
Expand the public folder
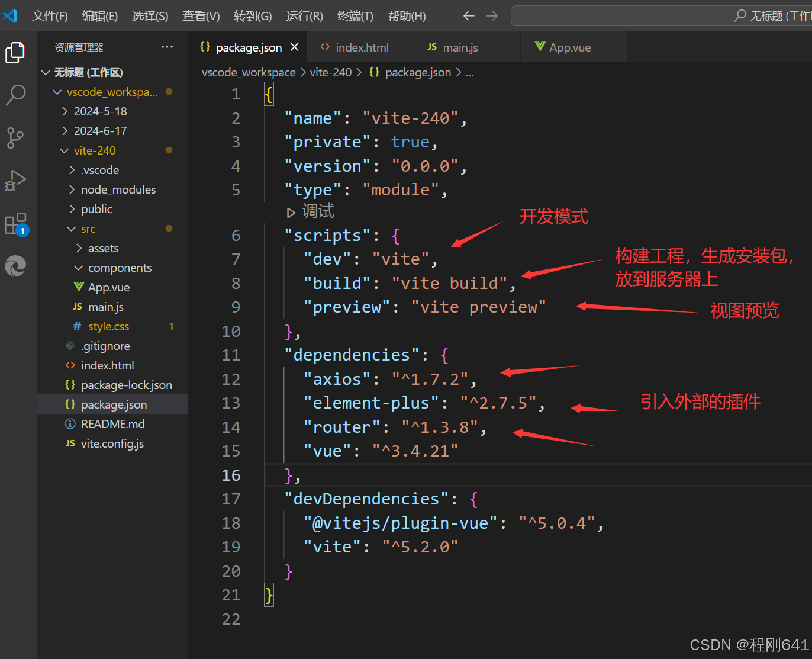click(x=112, y=209)
